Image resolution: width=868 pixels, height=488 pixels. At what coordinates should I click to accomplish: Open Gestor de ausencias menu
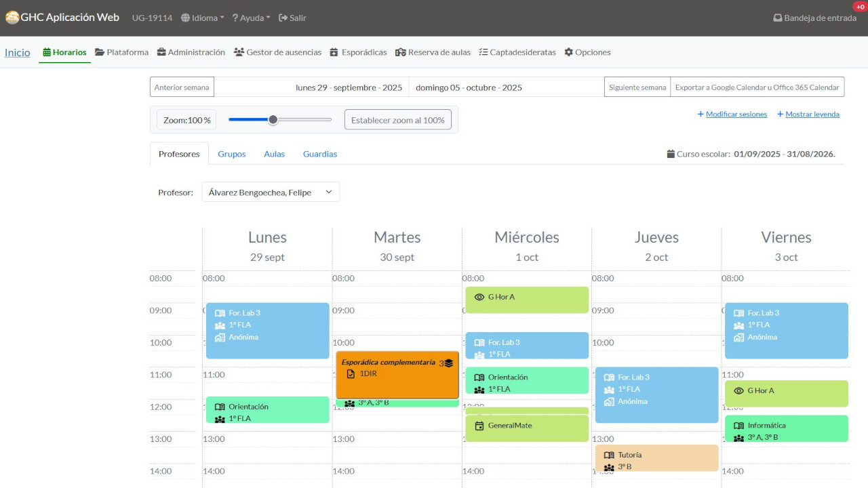tap(277, 52)
